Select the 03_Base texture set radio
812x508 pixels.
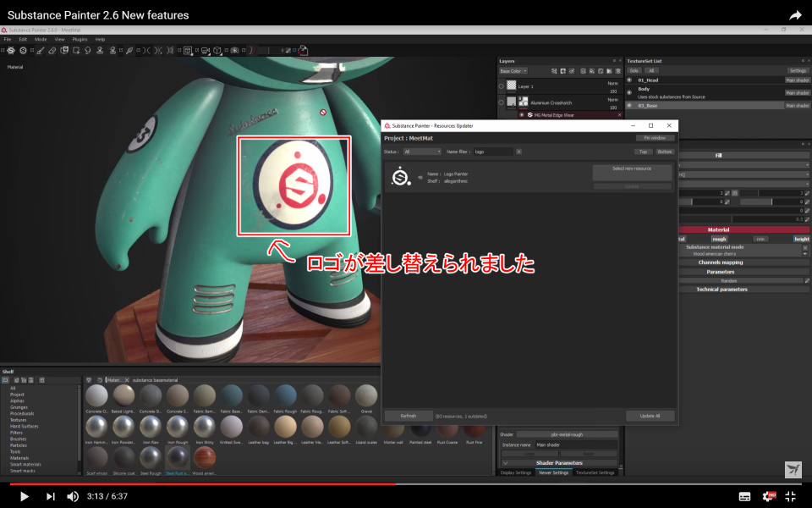pos(629,106)
